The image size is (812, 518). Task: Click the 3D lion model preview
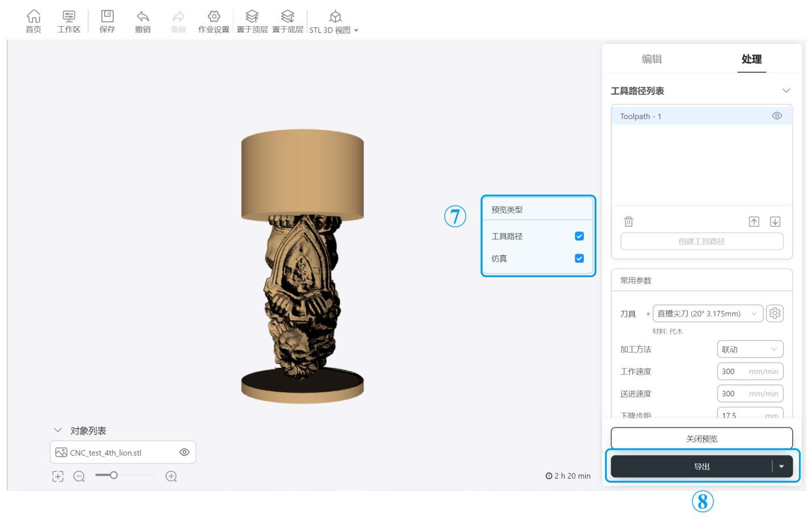pos(302,266)
